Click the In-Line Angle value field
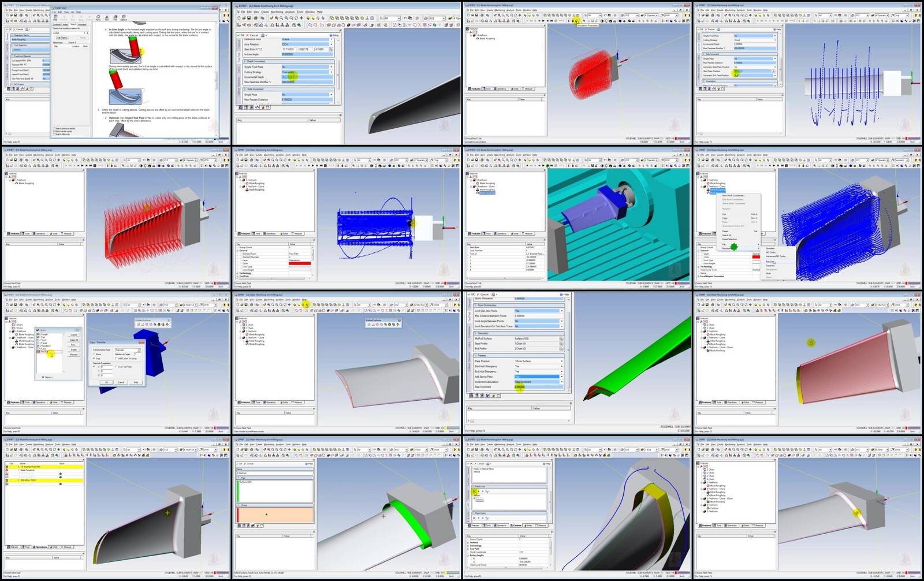The height and width of the screenshot is (581, 924). click(307, 54)
